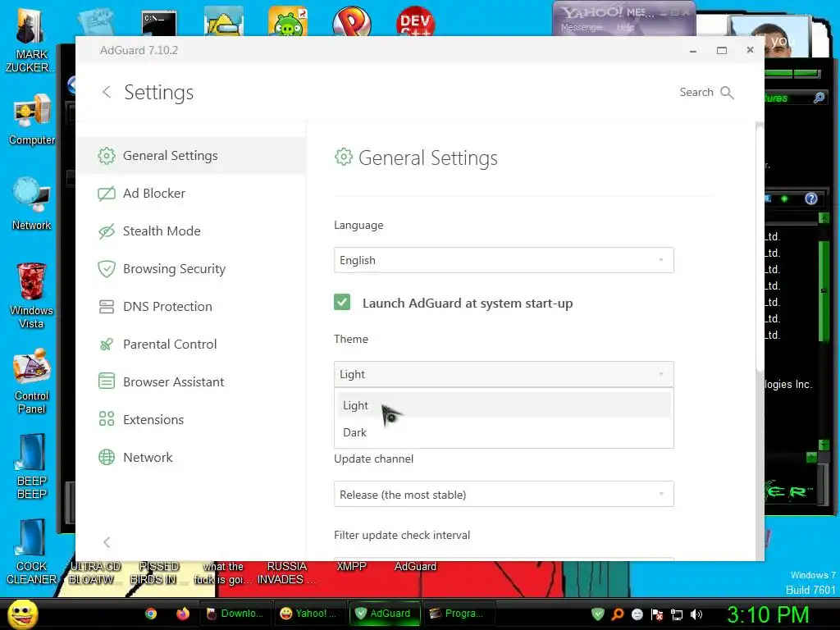Click the Browser Assistant icon in sidebar
This screenshot has width=840, height=630.
107,381
